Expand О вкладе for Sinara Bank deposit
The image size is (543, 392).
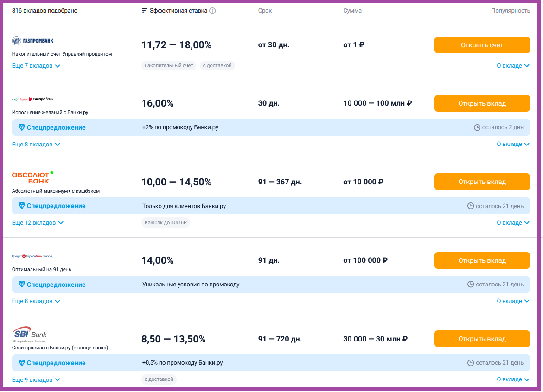click(x=513, y=144)
